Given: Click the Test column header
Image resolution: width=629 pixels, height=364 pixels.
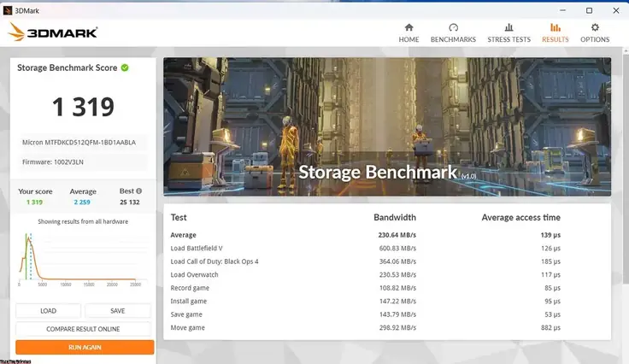Looking at the screenshot, I should 179,217.
